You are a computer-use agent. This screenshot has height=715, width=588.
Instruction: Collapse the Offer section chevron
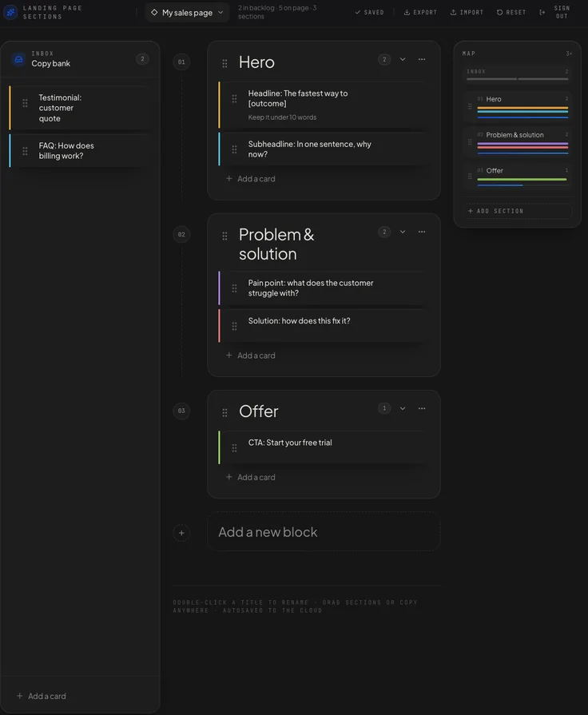403,408
